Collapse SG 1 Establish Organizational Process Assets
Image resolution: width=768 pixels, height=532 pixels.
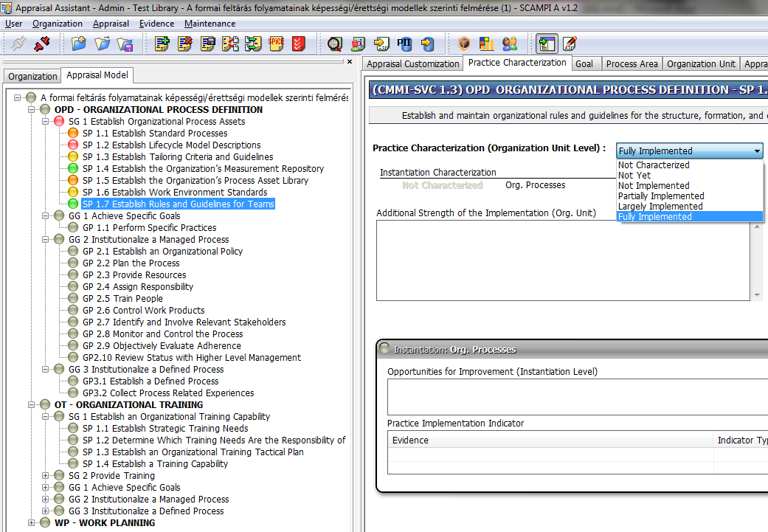[46, 122]
